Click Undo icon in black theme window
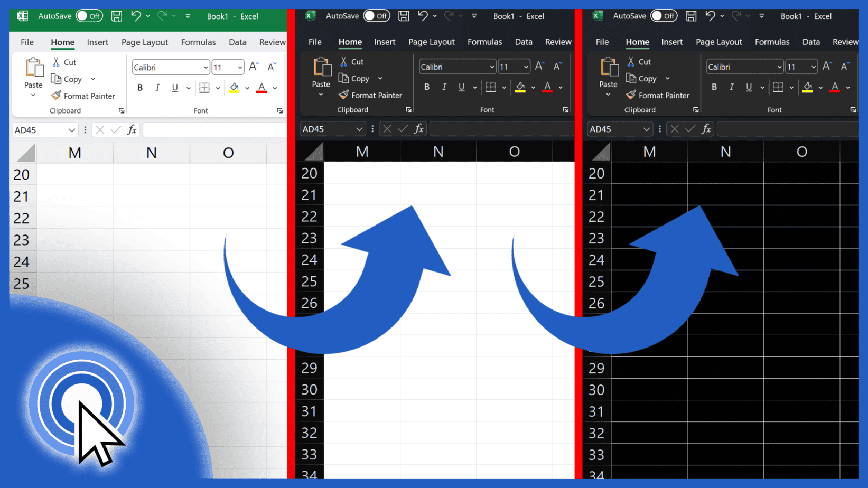The width and height of the screenshot is (868, 488). point(711,16)
